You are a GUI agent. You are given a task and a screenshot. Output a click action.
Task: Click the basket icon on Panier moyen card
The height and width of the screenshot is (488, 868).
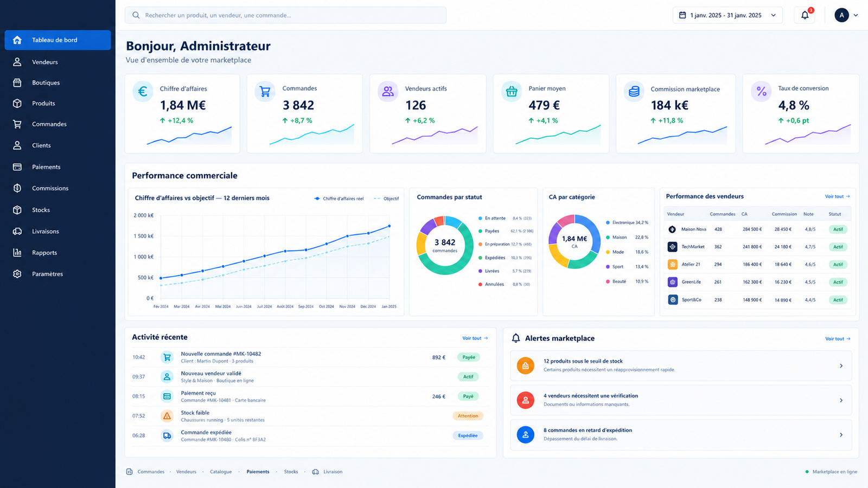tap(511, 92)
